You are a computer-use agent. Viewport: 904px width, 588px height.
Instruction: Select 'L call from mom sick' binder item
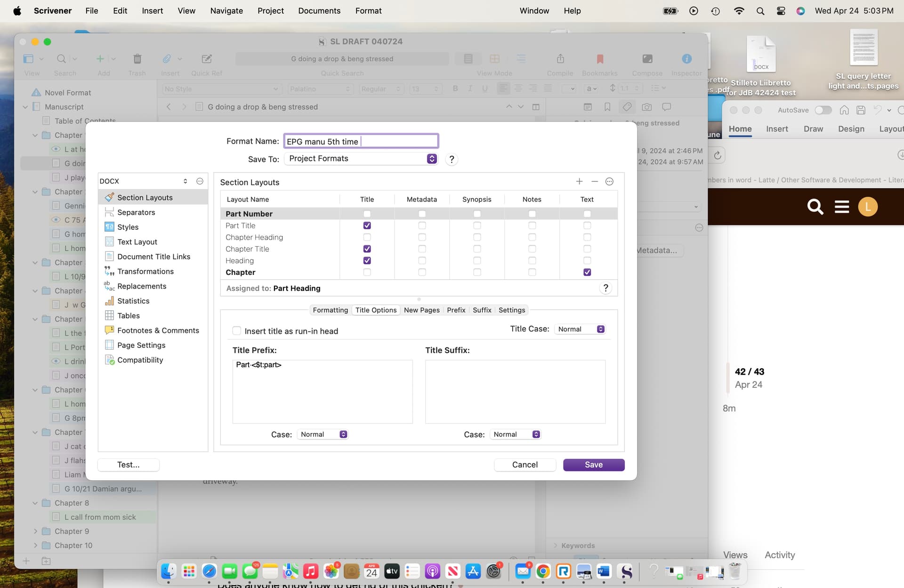[100, 517]
